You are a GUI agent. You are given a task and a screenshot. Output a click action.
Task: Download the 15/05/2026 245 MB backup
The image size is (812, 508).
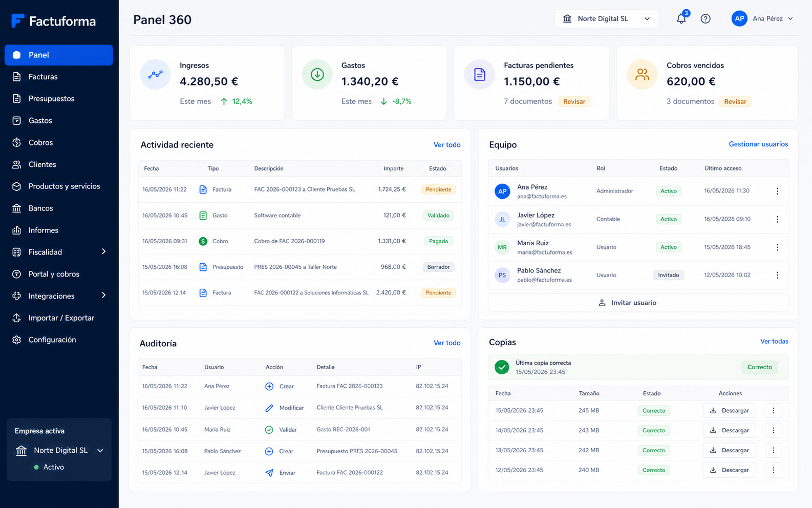point(730,411)
